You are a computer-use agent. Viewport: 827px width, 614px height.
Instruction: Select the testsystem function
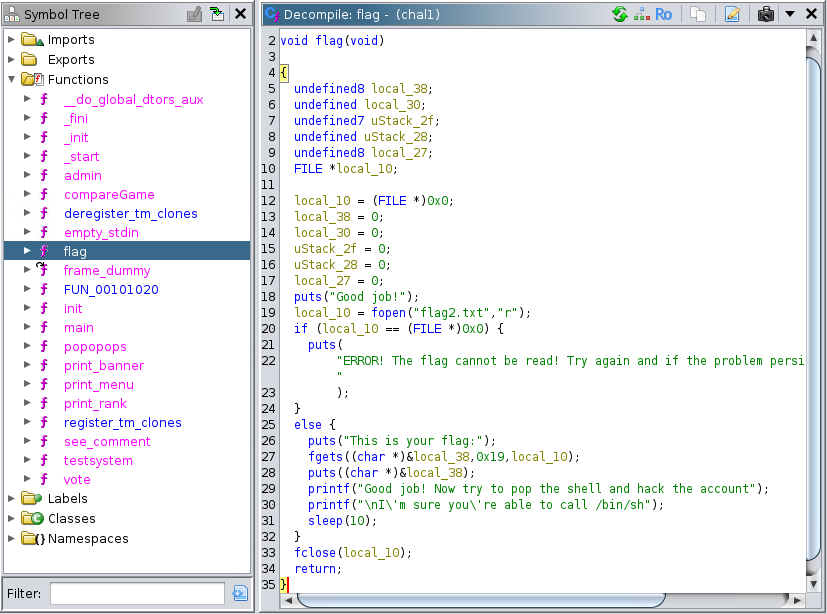(98, 460)
